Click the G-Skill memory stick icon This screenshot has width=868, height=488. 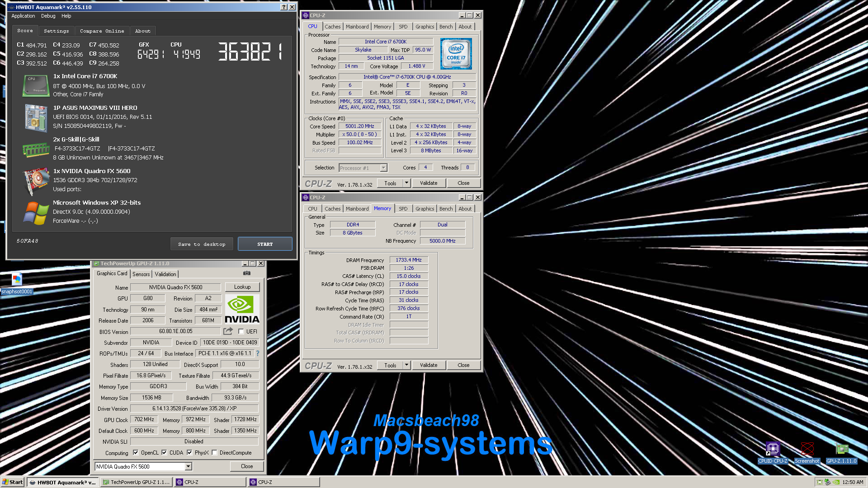tap(36, 150)
